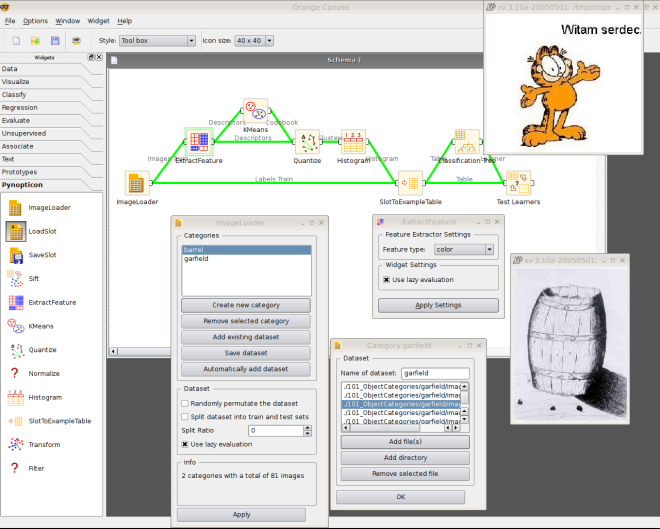This screenshot has height=529, width=660.
Task: Select the Quantize node on the schema
Action: pyautogui.click(x=307, y=141)
